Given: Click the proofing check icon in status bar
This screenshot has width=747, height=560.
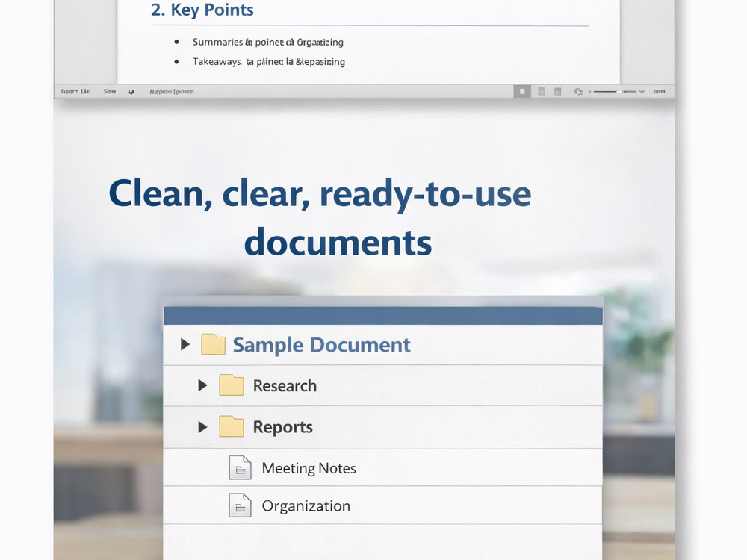Looking at the screenshot, I should click(131, 91).
